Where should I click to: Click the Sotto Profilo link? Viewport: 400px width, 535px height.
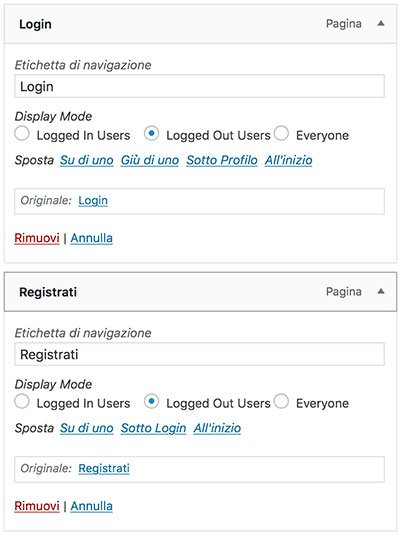tap(222, 160)
